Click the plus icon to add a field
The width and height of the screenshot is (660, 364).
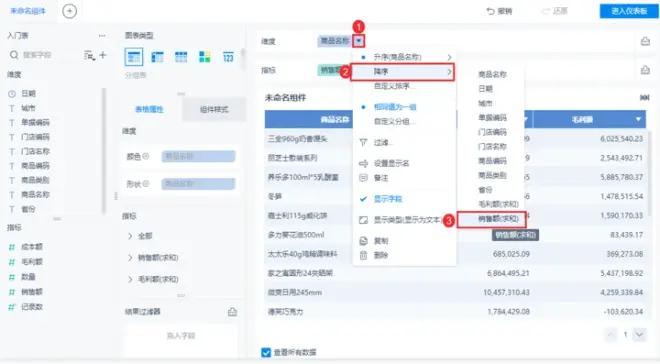click(103, 55)
